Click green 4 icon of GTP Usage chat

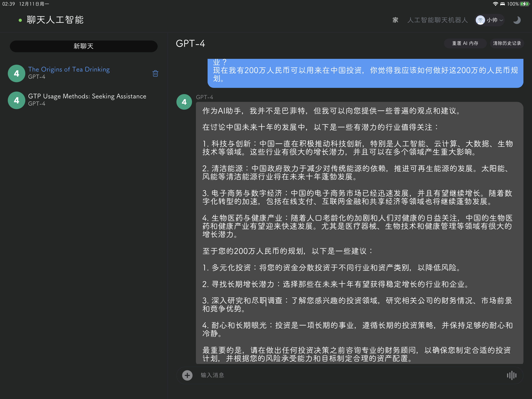[x=16, y=100]
